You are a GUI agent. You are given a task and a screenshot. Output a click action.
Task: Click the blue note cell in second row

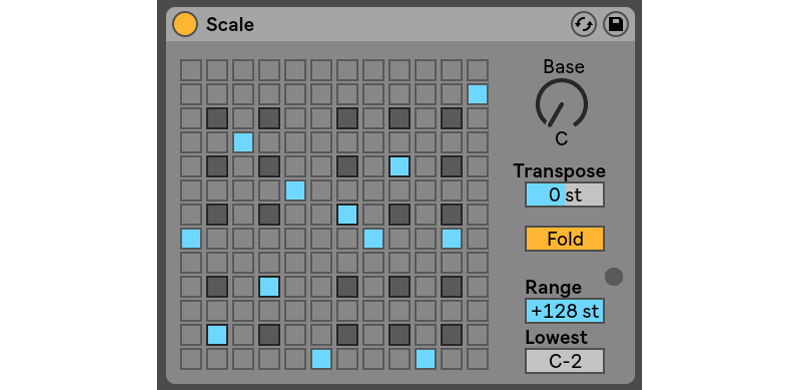(478, 94)
